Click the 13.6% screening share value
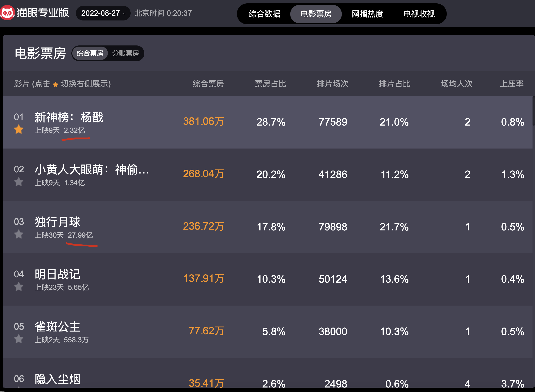The width and height of the screenshot is (535, 392). tap(394, 279)
